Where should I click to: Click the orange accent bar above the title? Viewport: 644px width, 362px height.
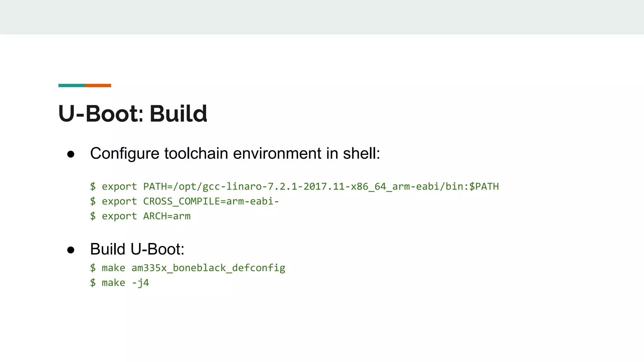tap(98, 85)
